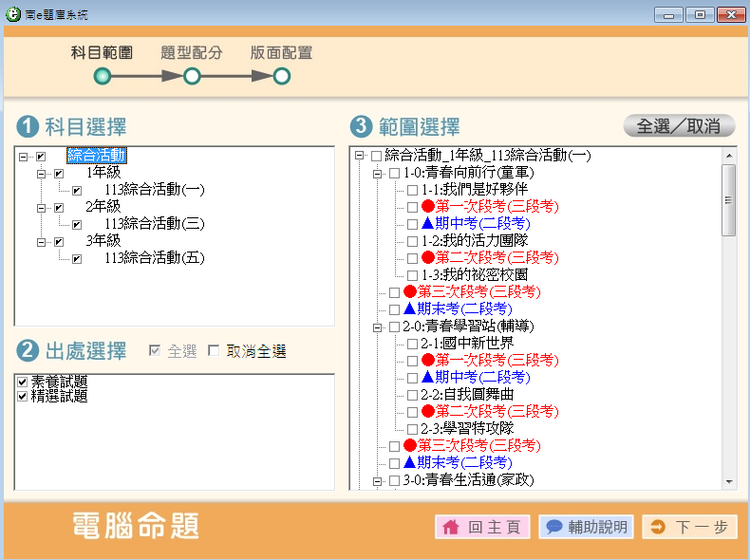Collapse the 3年級 tree node
The width and height of the screenshot is (750, 560).
click(41, 242)
